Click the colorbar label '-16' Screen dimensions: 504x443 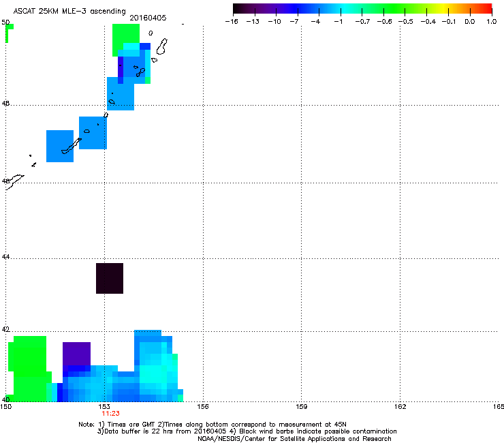click(x=232, y=22)
